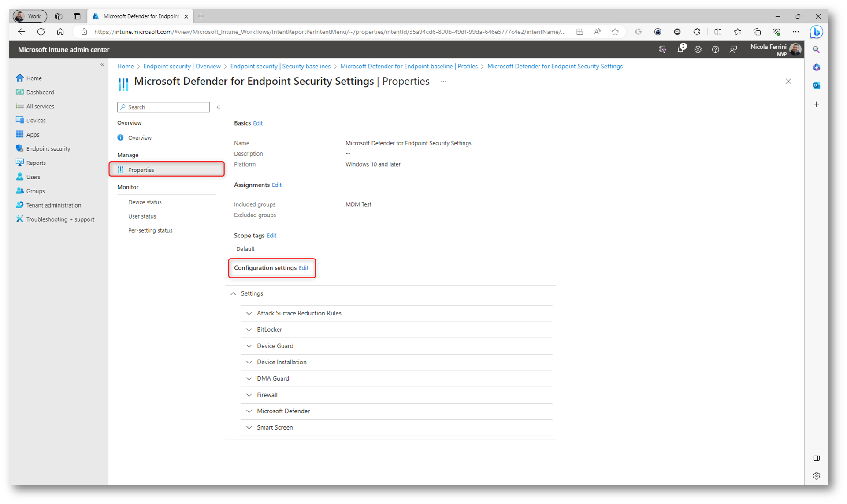The height and width of the screenshot is (504, 847).
Task: Select Properties in the Manage menu
Action: point(167,170)
